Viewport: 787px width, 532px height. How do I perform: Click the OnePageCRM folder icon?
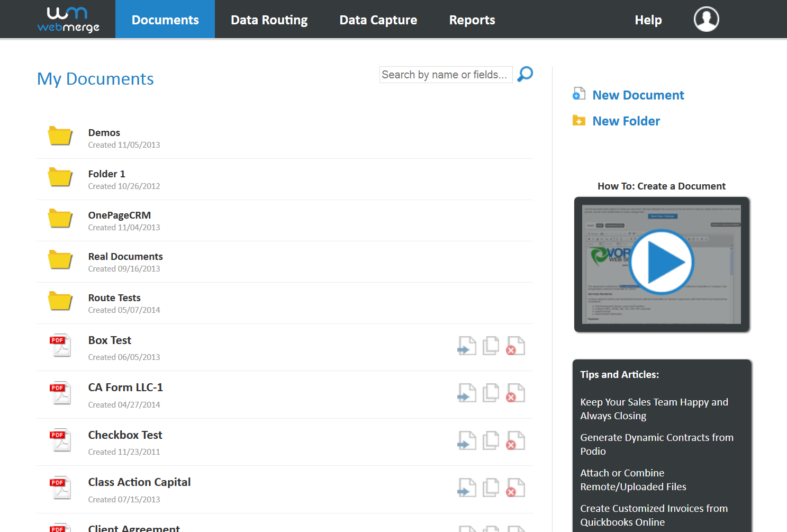pyautogui.click(x=60, y=219)
